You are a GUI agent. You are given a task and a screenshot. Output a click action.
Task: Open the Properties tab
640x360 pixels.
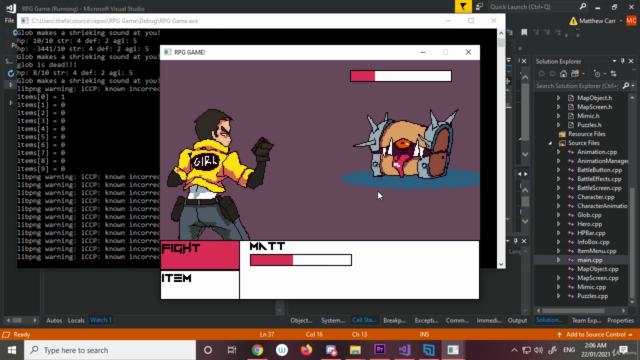click(620, 320)
